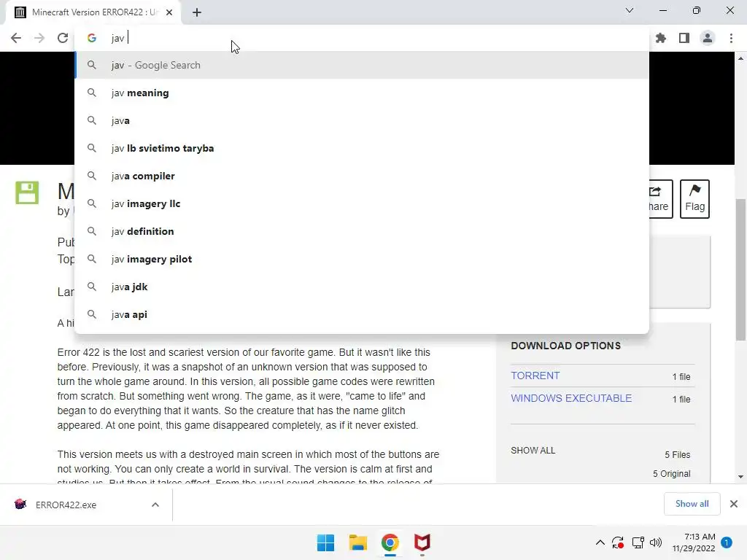This screenshot has width=747, height=560.
Task: Open the clock showing 7:13 AM
Action: pyautogui.click(x=694, y=542)
